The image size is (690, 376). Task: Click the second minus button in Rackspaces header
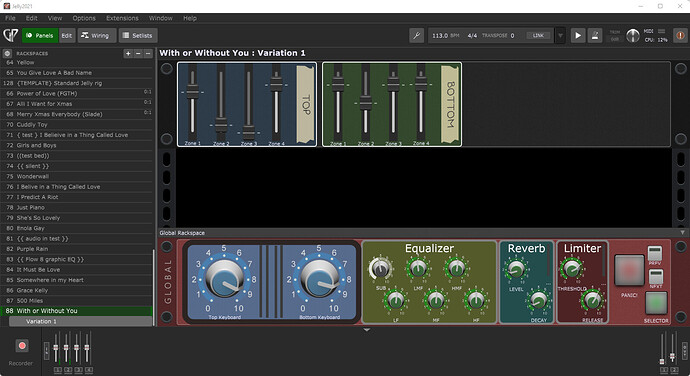[148, 53]
